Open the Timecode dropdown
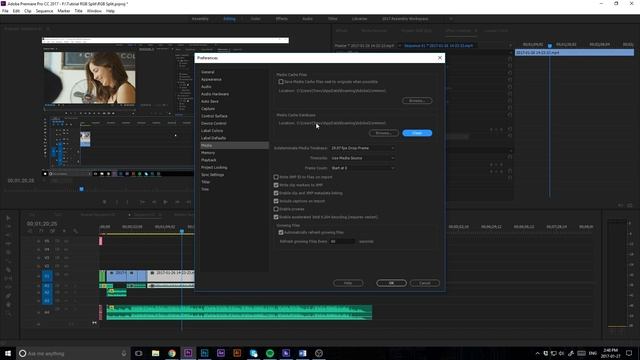This screenshot has width=640, height=360. 362,158
